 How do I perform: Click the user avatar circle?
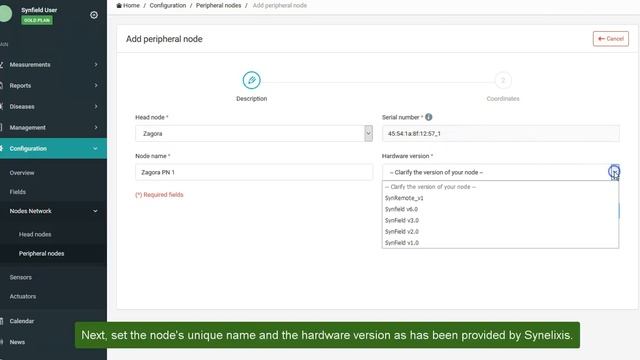tap(5, 14)
